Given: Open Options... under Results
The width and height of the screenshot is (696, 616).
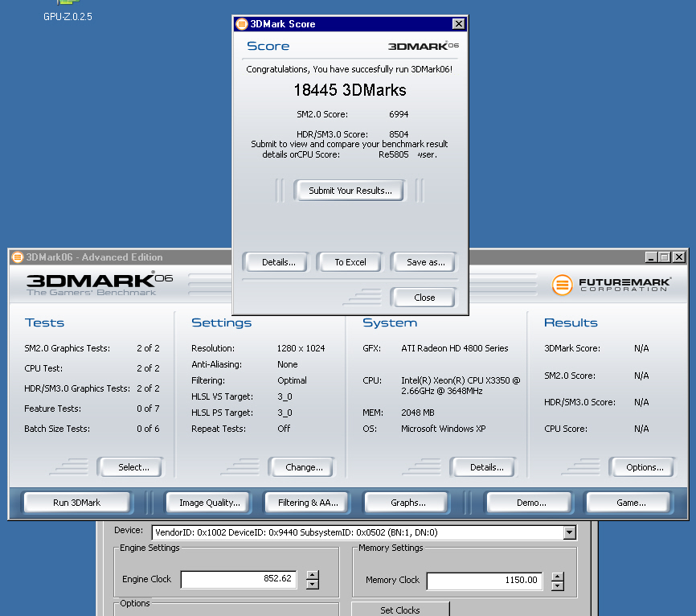Looking at the screenshot, I should (x=643, y=467).
